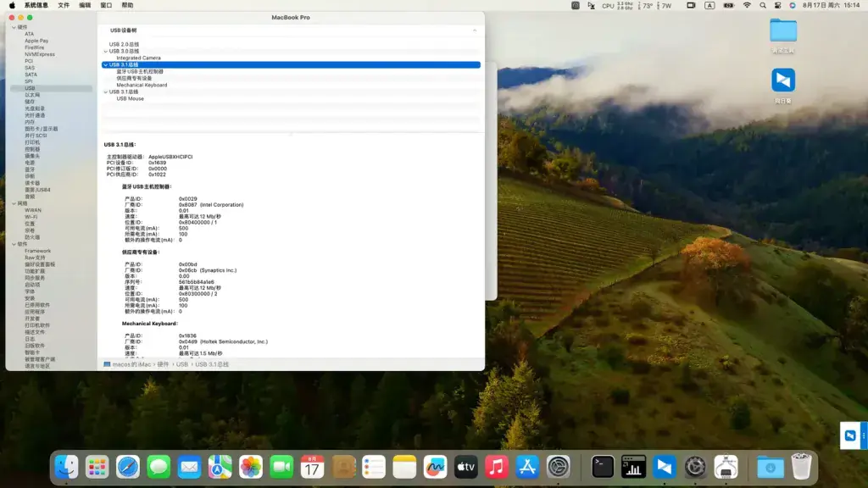Open the Notes app in the Dock
868x488 pixels.
[x=404, y=467]
